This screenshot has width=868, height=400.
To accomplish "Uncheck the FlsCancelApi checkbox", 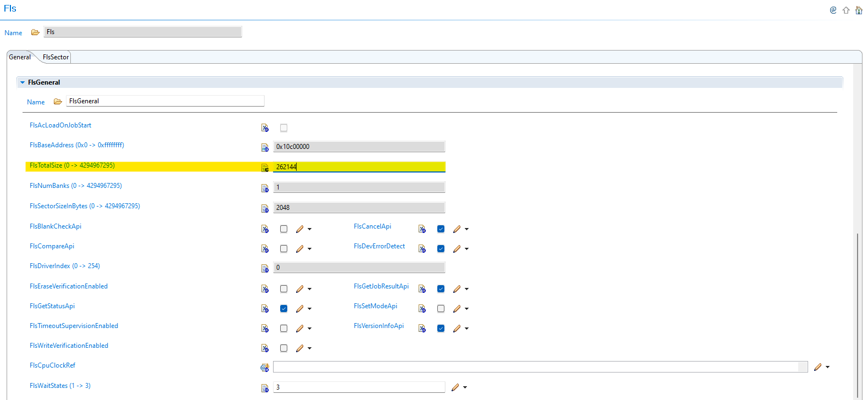I will 441,229.
